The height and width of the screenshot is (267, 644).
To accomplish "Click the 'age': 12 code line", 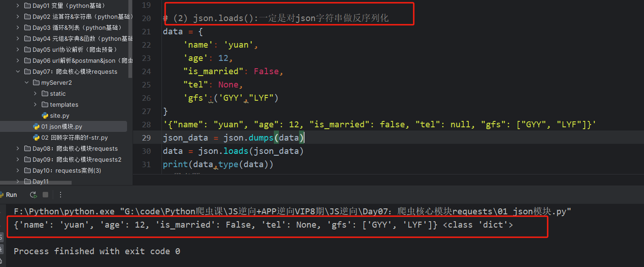I will tap(208, 58).
